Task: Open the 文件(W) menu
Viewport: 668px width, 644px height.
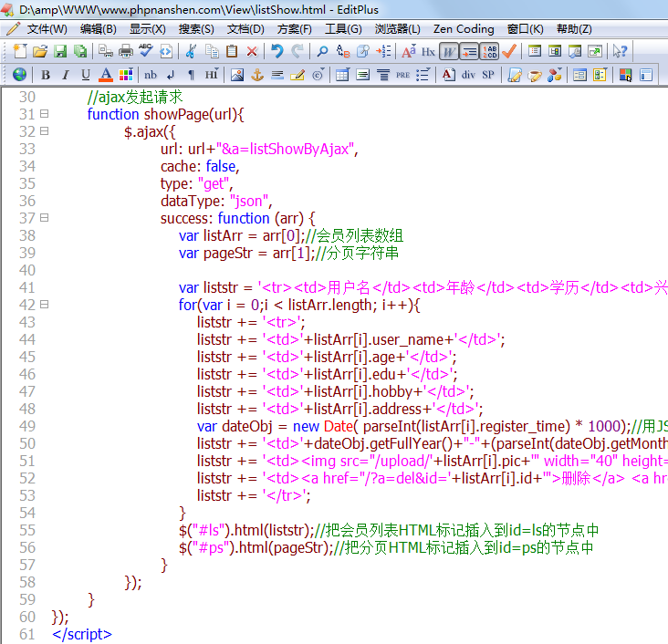Action: point(47,29)
